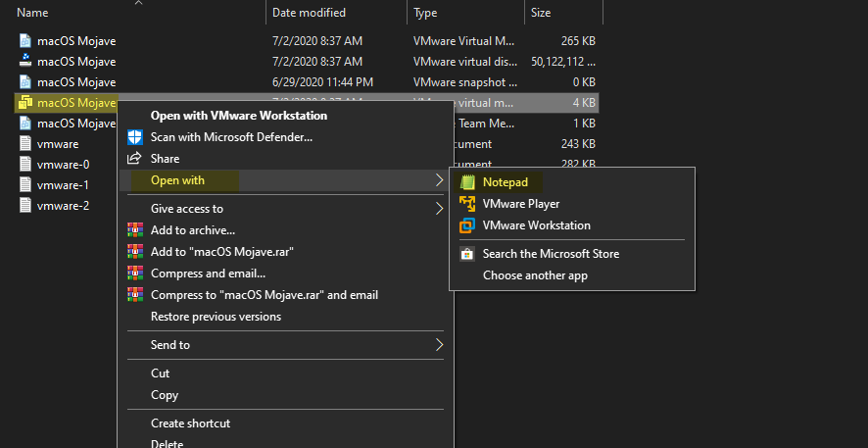The height and width of the screenshot is (448, 868).
Task: Click the Microsoft Defender shield icon
Action: pos(135,137)
